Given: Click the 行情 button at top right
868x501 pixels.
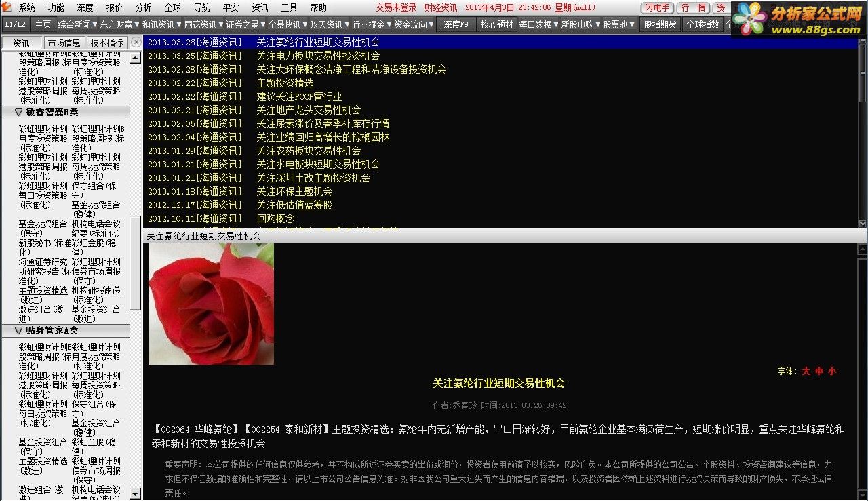Looking at the screenshot, I should point(694,8).
